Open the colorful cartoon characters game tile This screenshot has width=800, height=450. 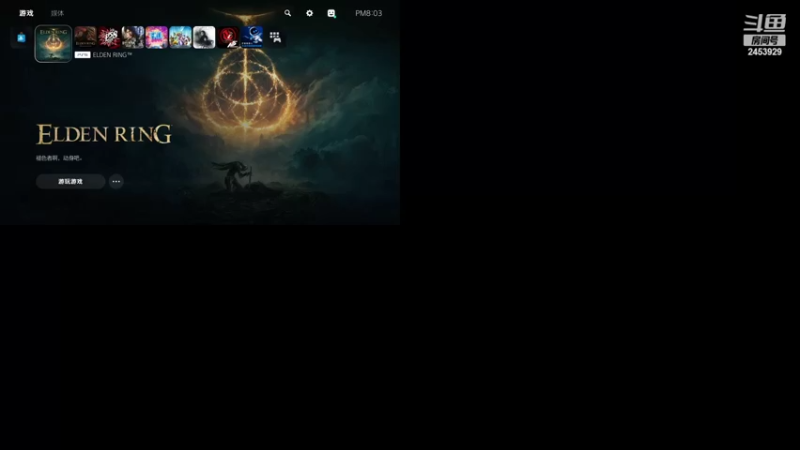[180, 37]
